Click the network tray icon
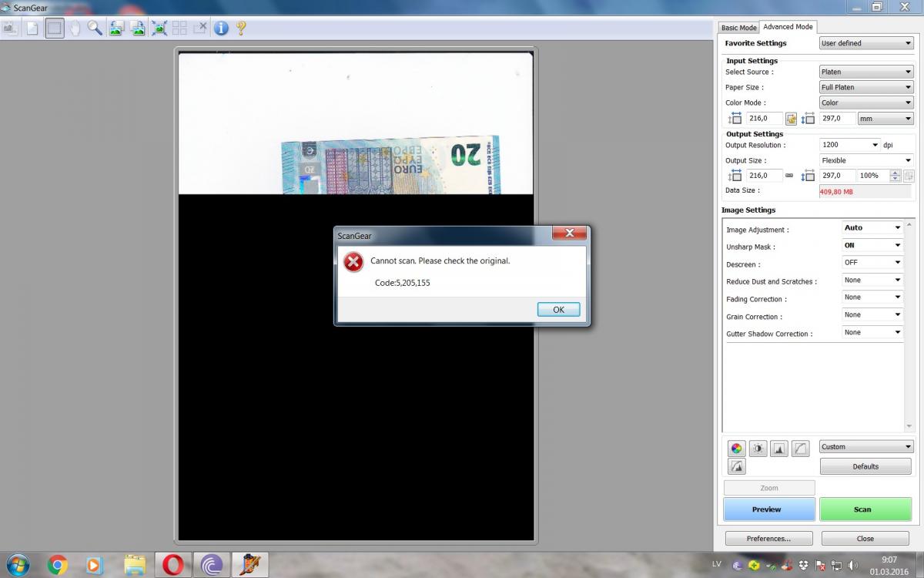 pyautogui.click(x=837, y=565)
